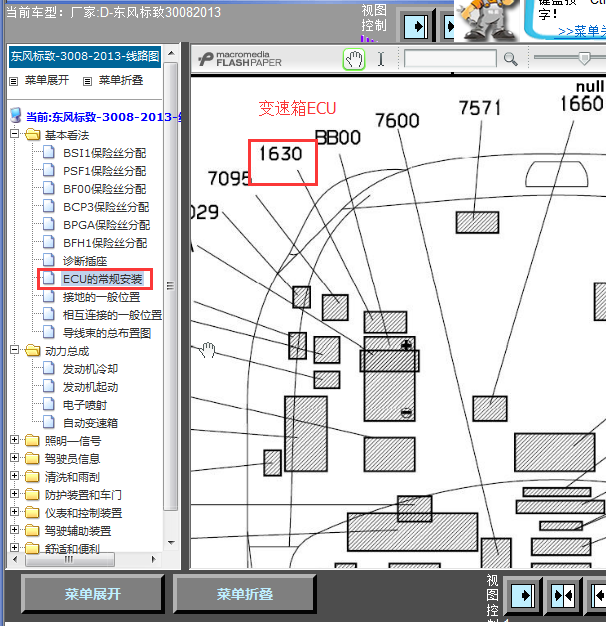Collapse the 基本看法 tree node
The width and height of the screenshot is (606, 626).
14,134
